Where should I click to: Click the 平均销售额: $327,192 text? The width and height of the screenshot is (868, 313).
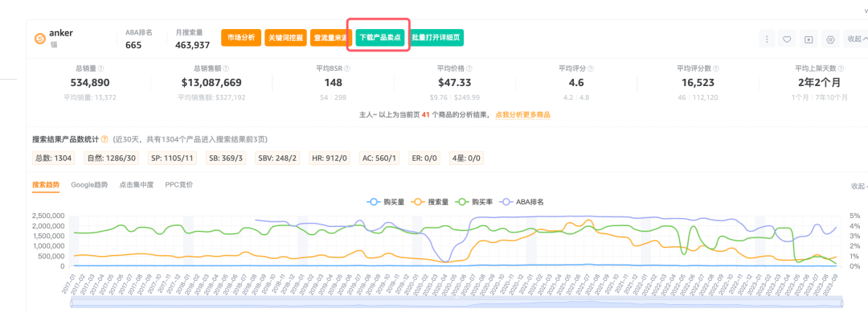(x=211, y=97)
